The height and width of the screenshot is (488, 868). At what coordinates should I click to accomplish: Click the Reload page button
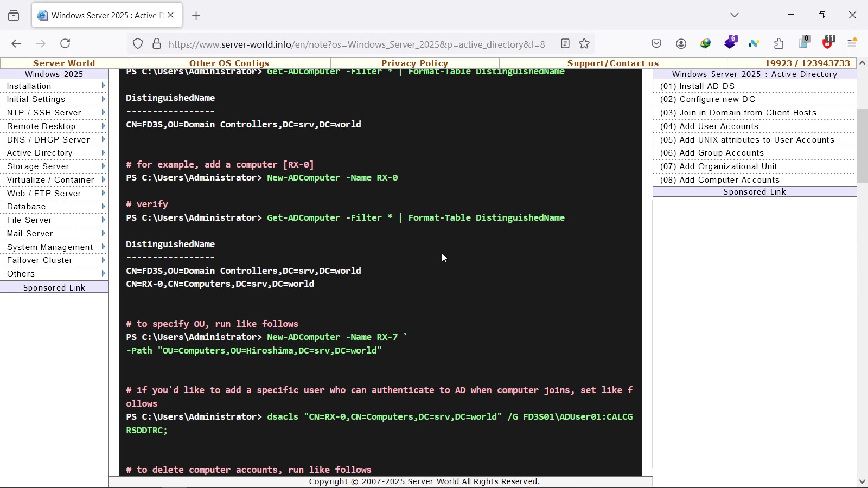point(66,44)
